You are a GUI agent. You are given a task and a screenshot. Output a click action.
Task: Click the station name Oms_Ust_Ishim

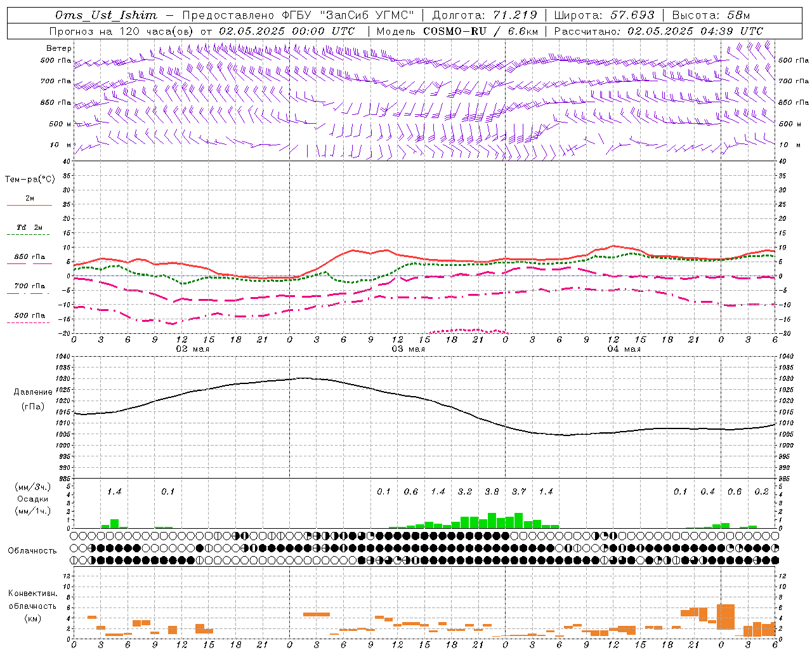click(x=105, y=15)
